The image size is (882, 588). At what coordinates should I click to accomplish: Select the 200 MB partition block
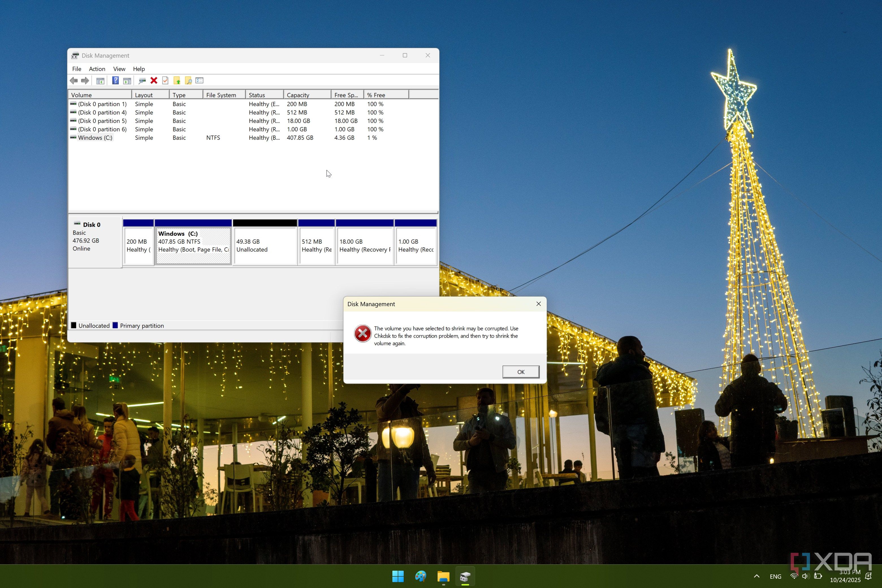click(138, 243)
